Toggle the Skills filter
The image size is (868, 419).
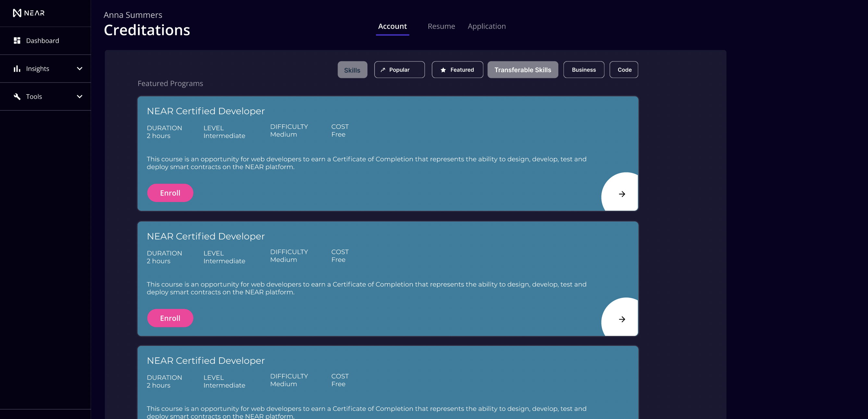pyautogui.click(x=353, y=70)
